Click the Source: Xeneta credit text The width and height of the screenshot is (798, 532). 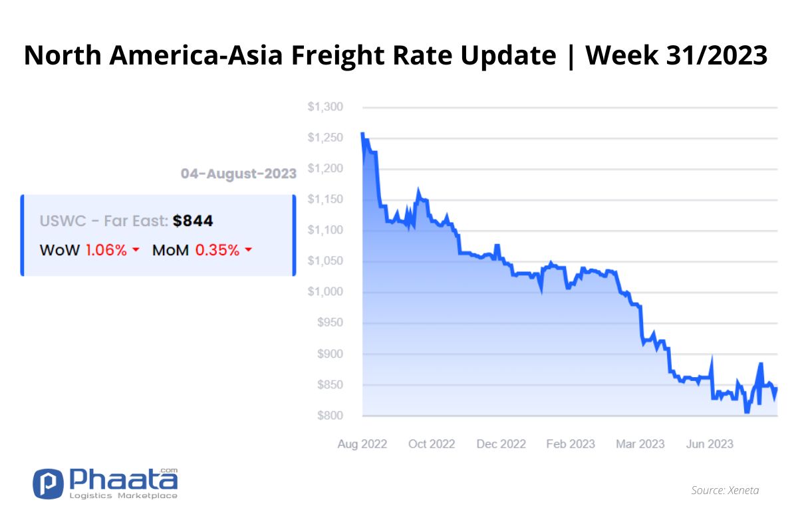point(725,490)
